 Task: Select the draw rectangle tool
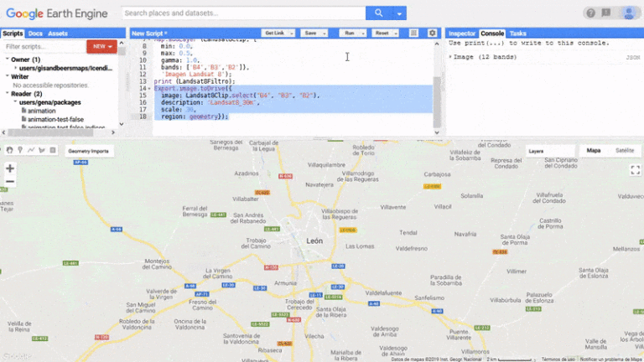click(53, 150)
